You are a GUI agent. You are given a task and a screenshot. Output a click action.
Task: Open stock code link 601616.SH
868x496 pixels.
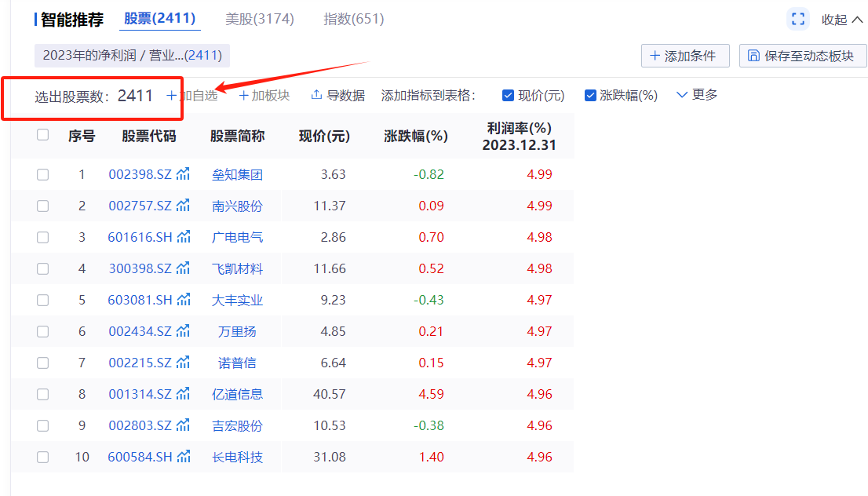click(x=140, y=237)
